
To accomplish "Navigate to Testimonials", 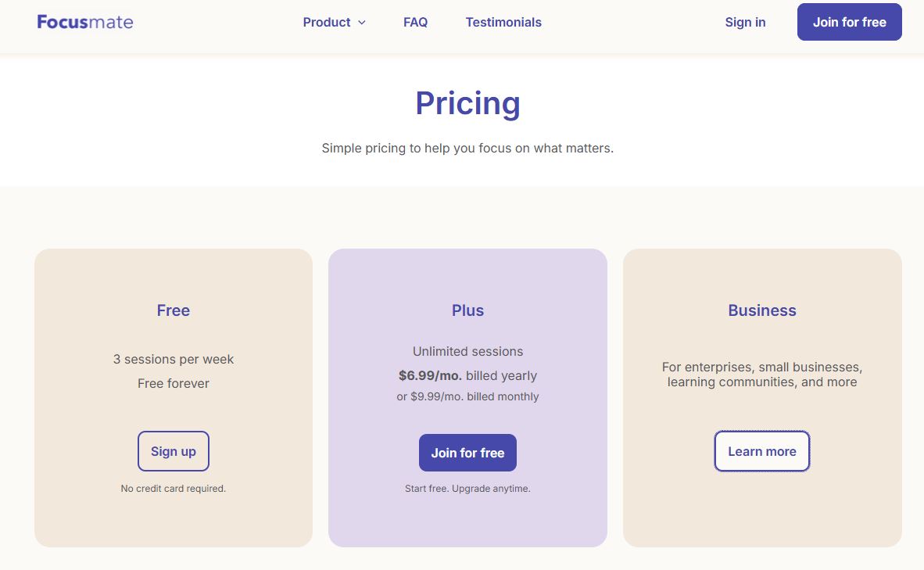I will pos(503,22).
